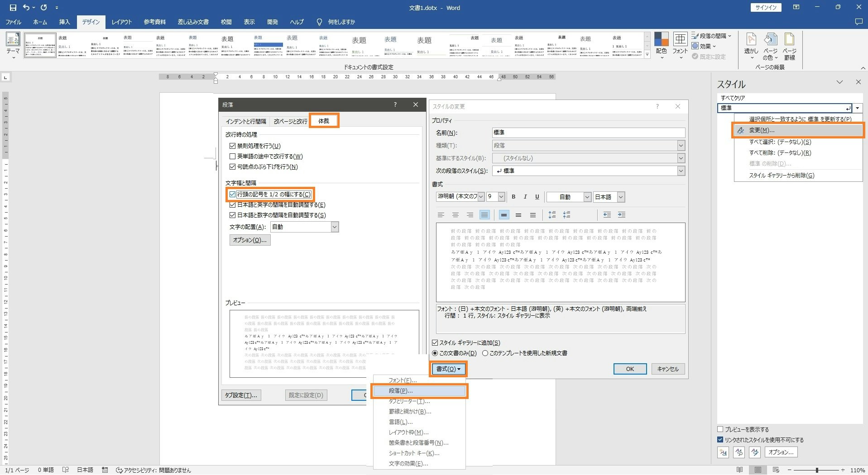Edit the 名前 style name field
The height and width of the screenshot is (475, 868).
tap(588, 133)
